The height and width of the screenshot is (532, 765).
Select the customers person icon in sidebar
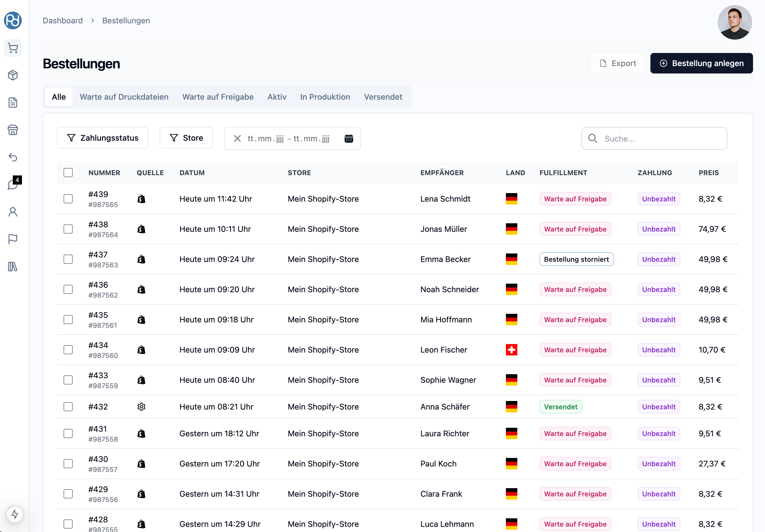coord(13,212)
